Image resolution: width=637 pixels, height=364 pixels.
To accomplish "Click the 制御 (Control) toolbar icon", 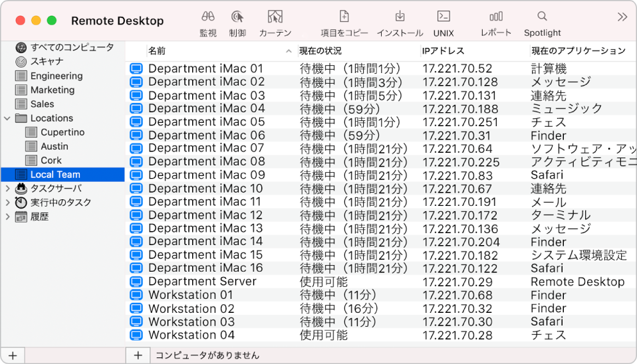I will tap(237, 17).
